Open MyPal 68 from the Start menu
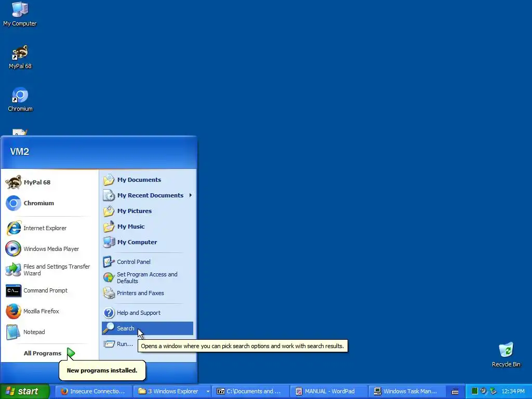Screen dimensions: 532x399 coord(49,182)
